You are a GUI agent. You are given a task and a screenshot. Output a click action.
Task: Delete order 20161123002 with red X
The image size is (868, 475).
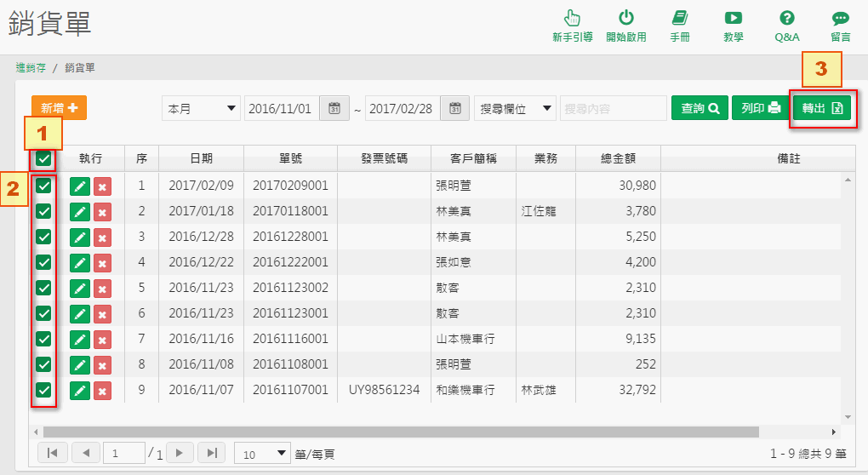(102, 289)
